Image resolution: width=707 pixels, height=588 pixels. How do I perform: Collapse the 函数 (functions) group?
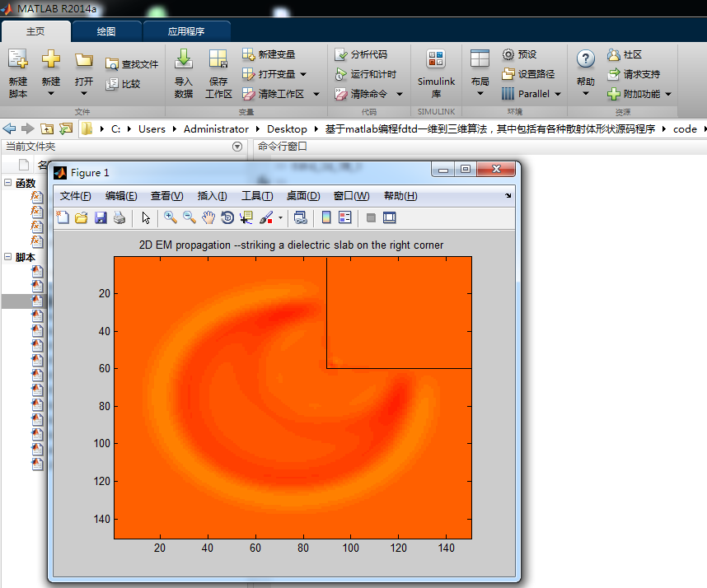[x=7, y=183]
